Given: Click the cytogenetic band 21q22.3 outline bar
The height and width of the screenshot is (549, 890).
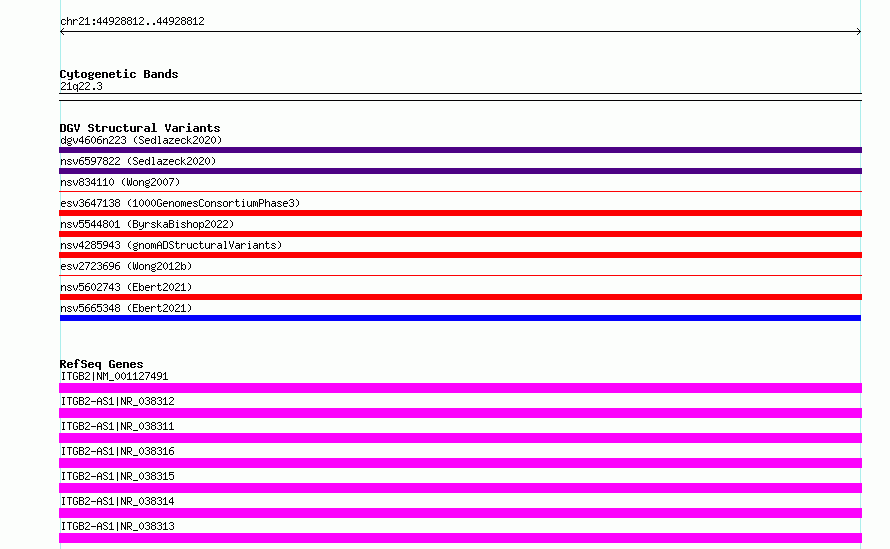Looking at the screenshot, I should (x=460, y=97).
